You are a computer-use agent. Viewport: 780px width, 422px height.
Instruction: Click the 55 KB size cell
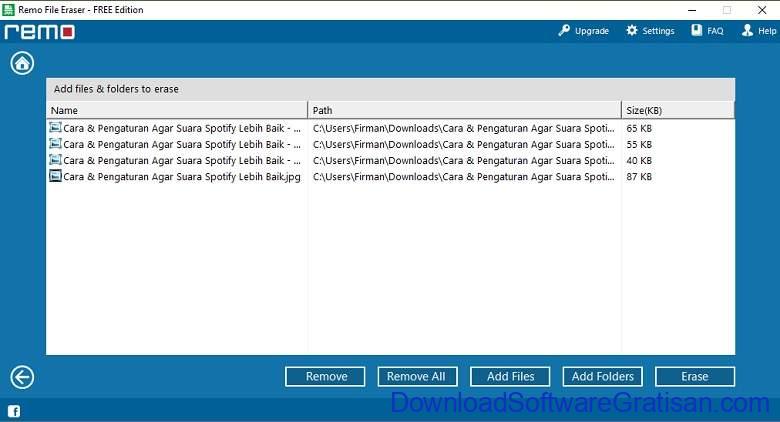(639, 144)
